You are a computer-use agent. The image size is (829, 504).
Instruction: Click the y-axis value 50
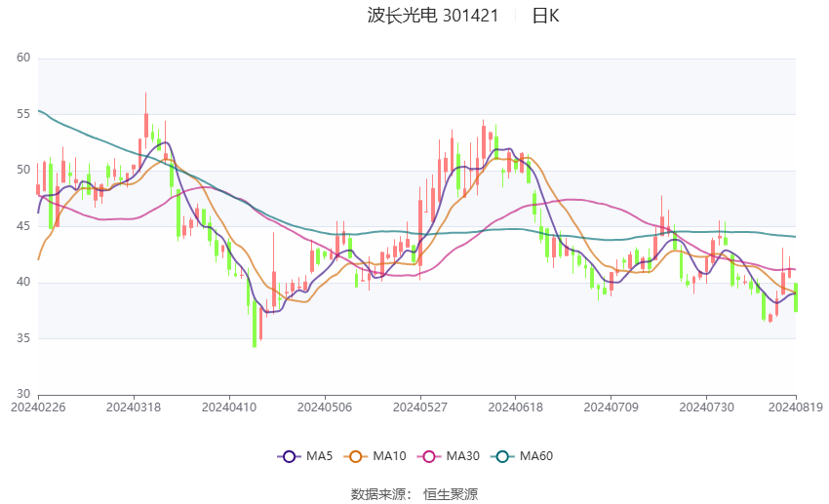pyautogui.click(x=23, y=170)
